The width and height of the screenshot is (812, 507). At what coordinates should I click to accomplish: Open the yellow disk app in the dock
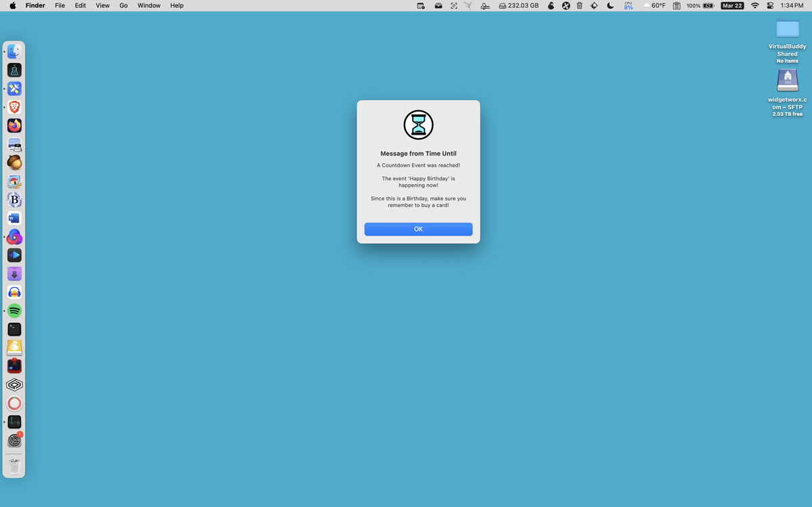coord(14,348)
